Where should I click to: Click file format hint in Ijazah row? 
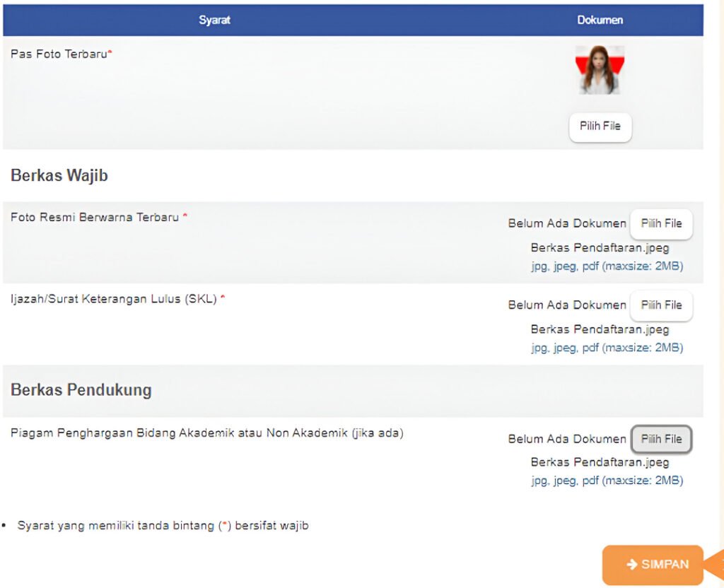[x=607, y=348]
